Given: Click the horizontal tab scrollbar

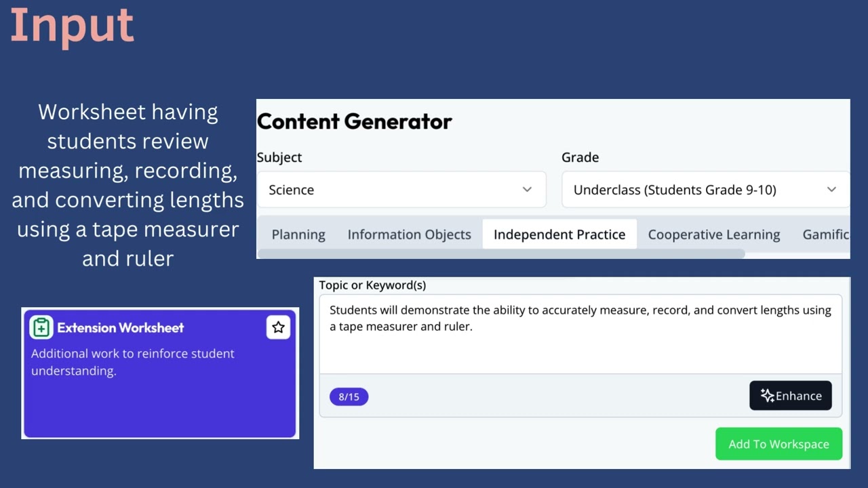Looking at the screenshot, I should tap(500, 254).
